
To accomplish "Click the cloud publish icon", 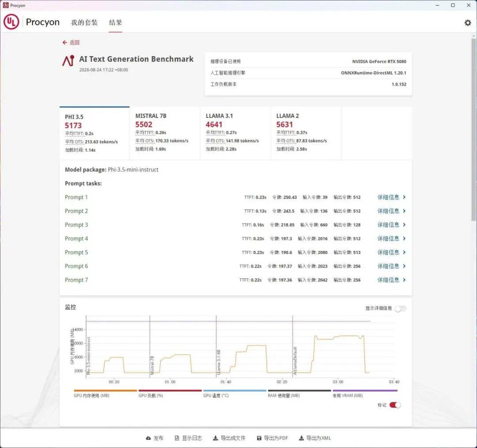I will coord(148,438).
